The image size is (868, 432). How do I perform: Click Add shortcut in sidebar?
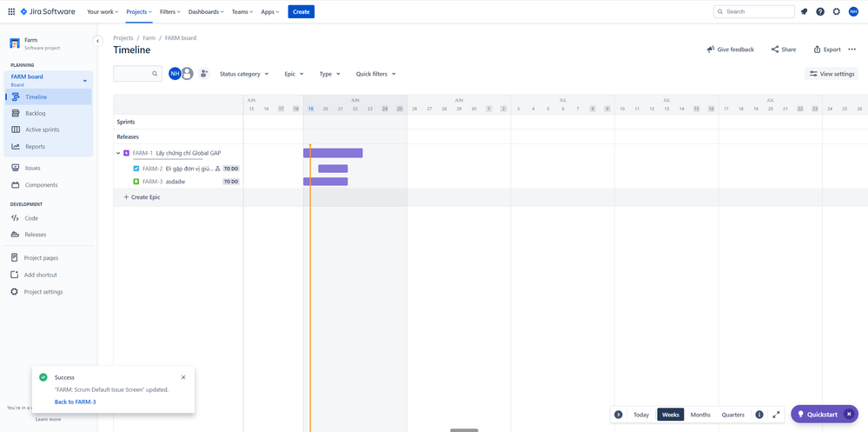click(x=49, y=275)
